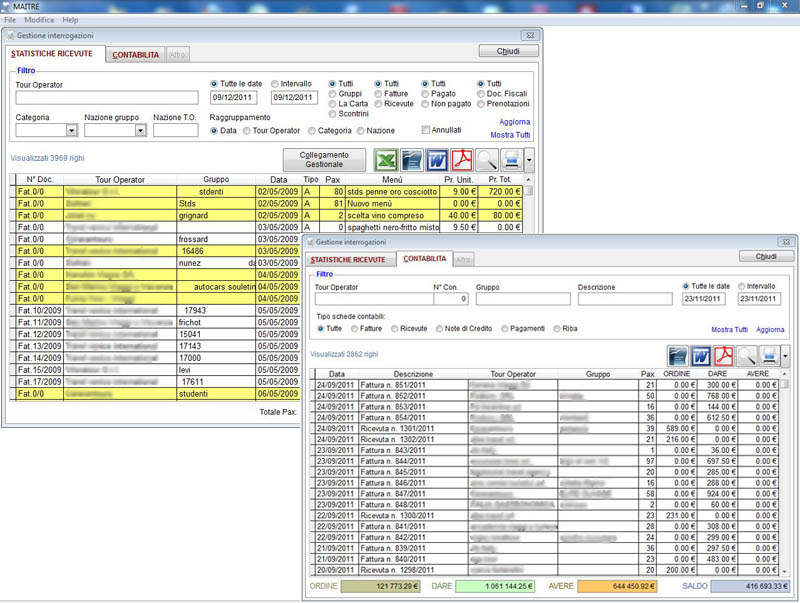Click the Collegamento Gestionale button
Screen dimensions: 800x603
(326, 160)
